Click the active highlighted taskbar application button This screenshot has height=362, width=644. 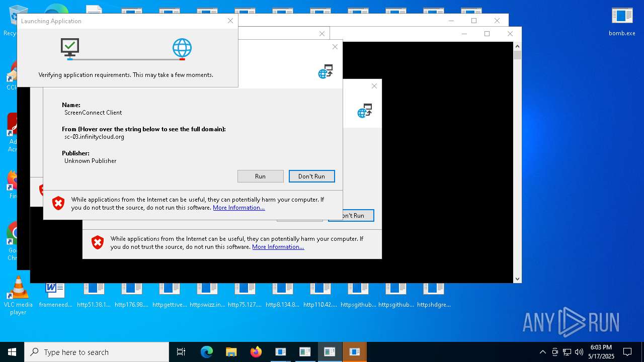coord(330,352)
